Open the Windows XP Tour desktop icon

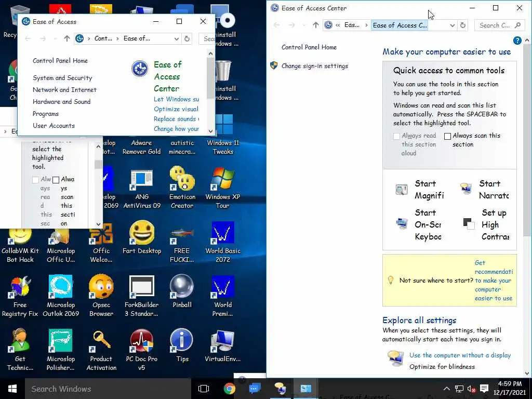click(222, 187)
